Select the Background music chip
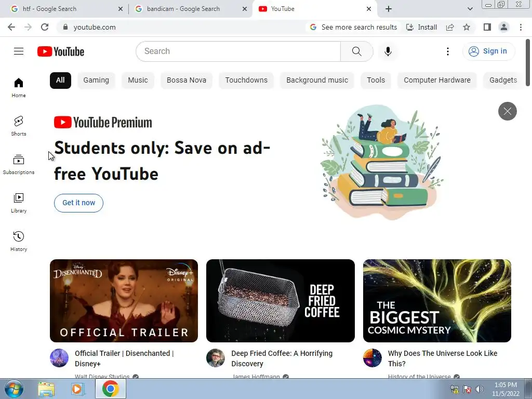Screen dimensions: 532x399 pos(317,81)
